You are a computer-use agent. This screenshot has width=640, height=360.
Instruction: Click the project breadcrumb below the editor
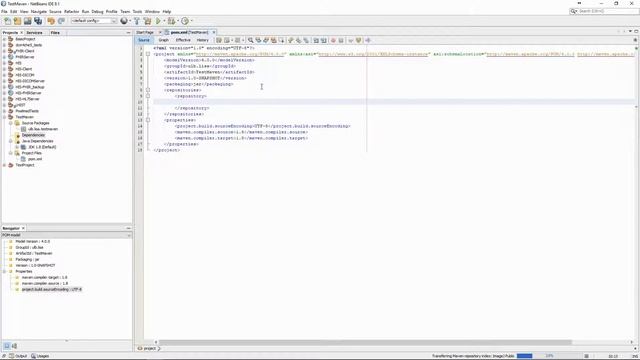pos(150,349)
